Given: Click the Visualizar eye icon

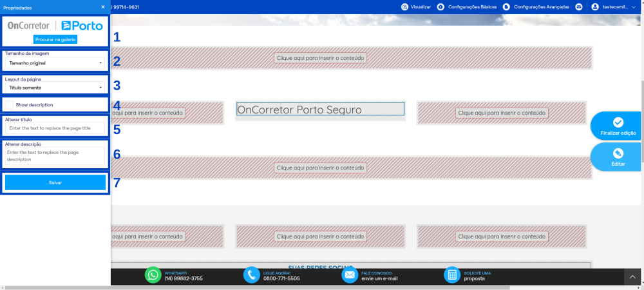Looking at the screenshot, I should [x=405, y=7].
